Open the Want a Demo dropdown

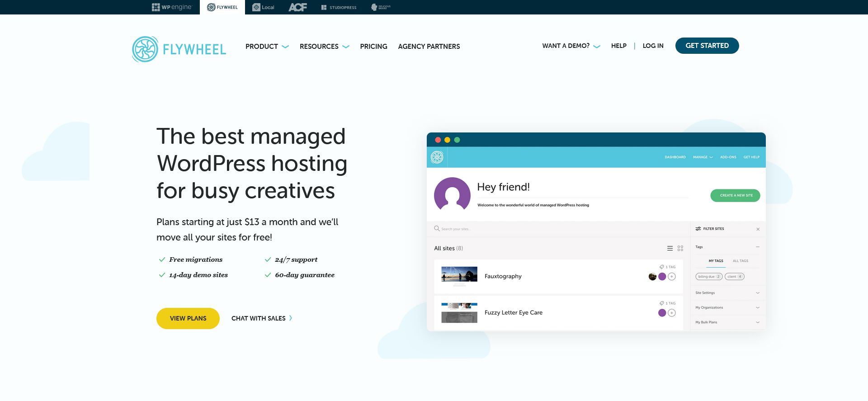tap(571, 46)
